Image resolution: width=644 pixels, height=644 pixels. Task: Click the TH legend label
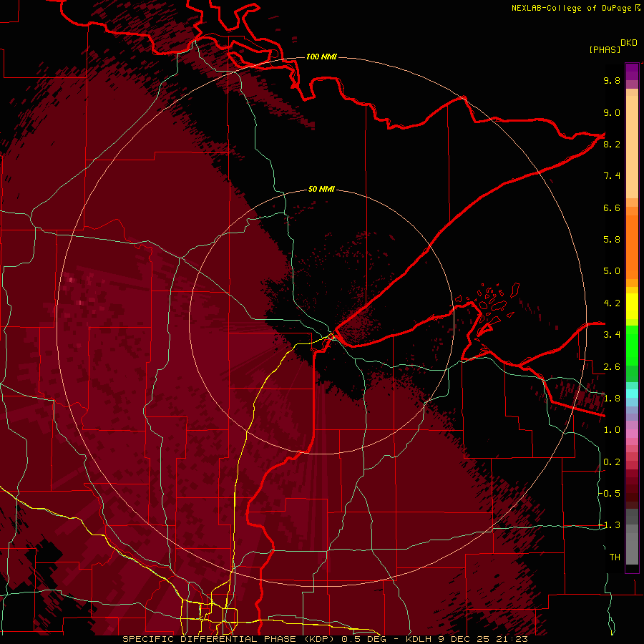coord(615,557)
